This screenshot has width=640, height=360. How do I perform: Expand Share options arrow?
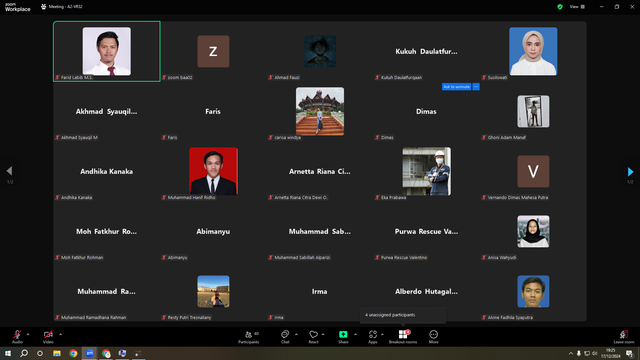[356, 334]
